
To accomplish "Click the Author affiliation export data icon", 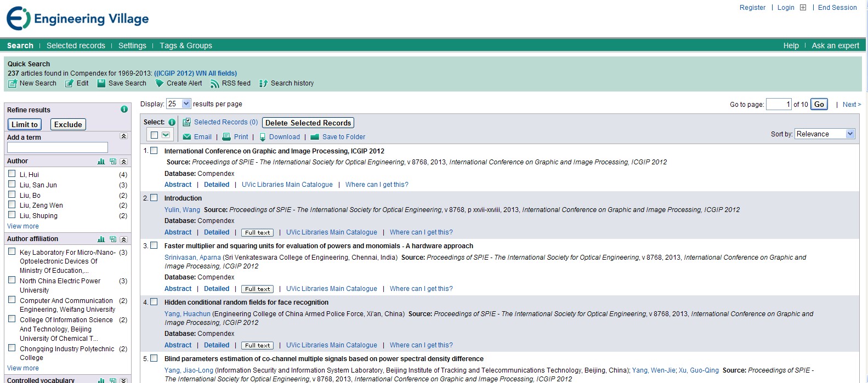I will [113, 239].
